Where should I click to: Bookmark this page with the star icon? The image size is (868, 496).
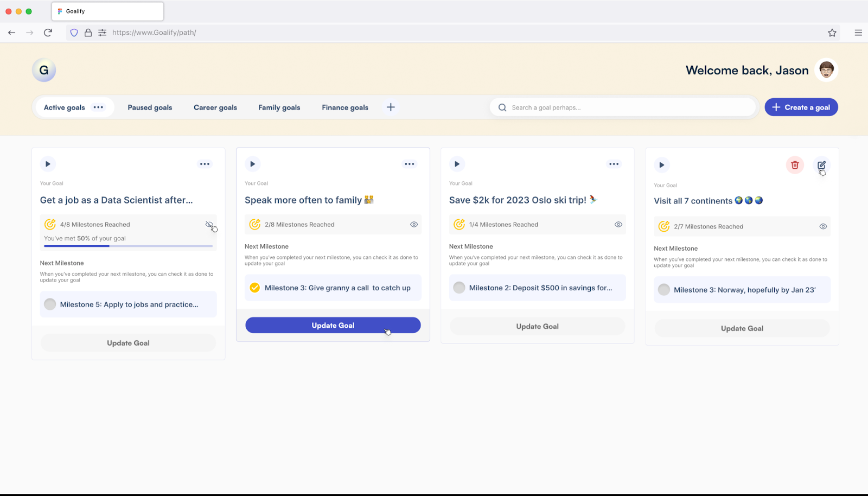click(832, 33)
